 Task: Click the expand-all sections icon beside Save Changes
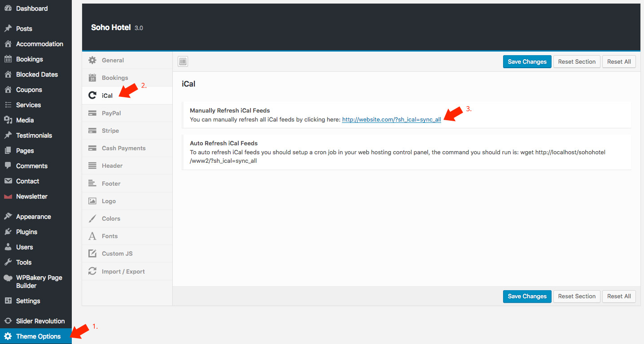coord(183,62)
